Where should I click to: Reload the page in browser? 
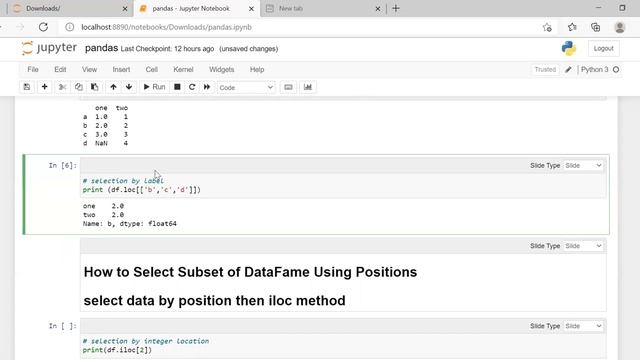coord(43,27)
